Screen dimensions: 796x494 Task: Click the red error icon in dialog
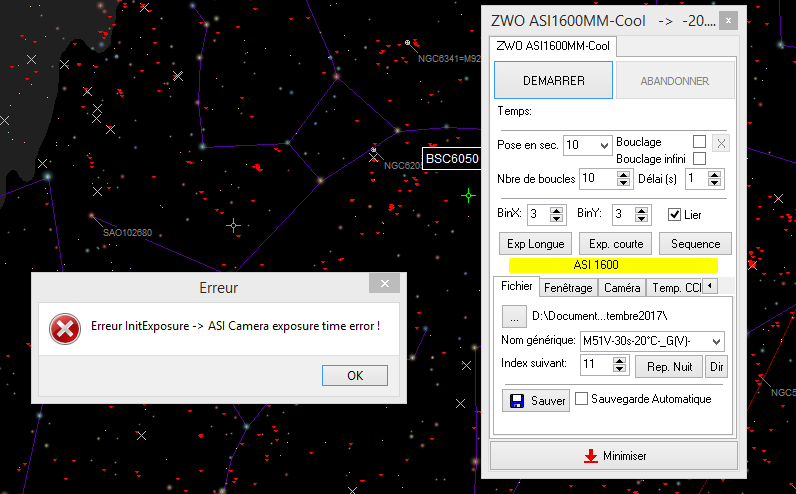click(65, 328)
